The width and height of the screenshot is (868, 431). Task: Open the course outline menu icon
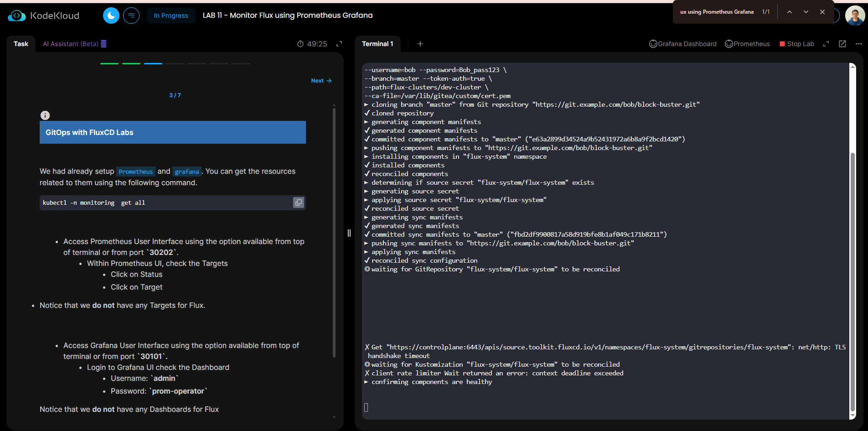(x=131, y=16)
